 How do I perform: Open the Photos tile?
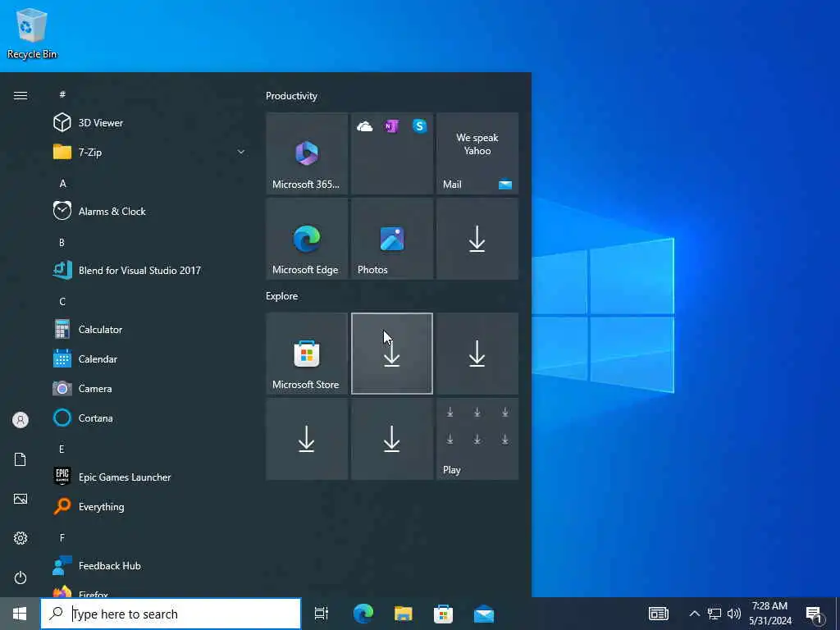[392, 239]
